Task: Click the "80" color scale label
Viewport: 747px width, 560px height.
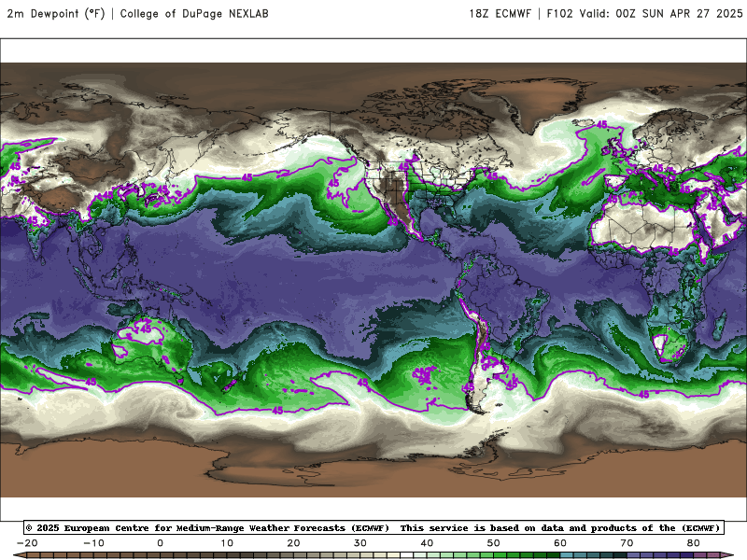Action: click(x=694, y=543)
